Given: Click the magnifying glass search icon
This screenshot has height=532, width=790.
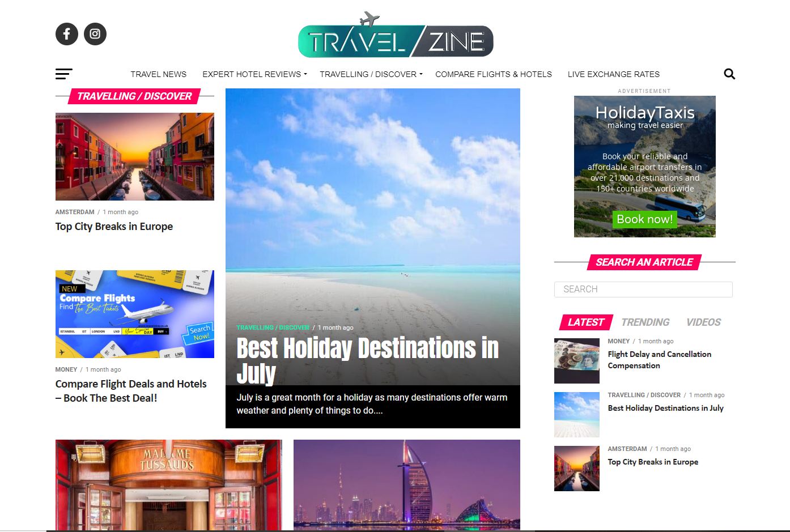Looking at the screenshot, I should tap(729, 74).
